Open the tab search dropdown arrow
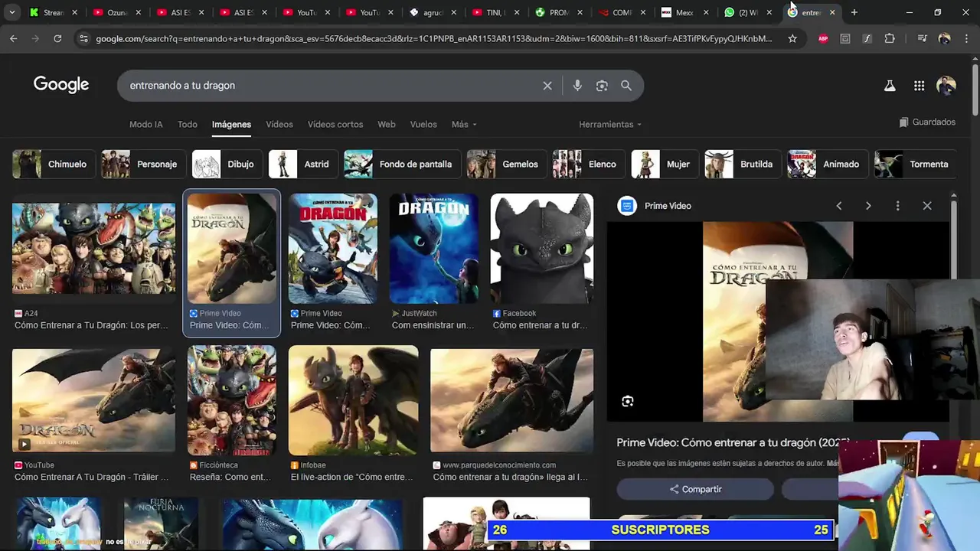 click(x=11, y=12)
